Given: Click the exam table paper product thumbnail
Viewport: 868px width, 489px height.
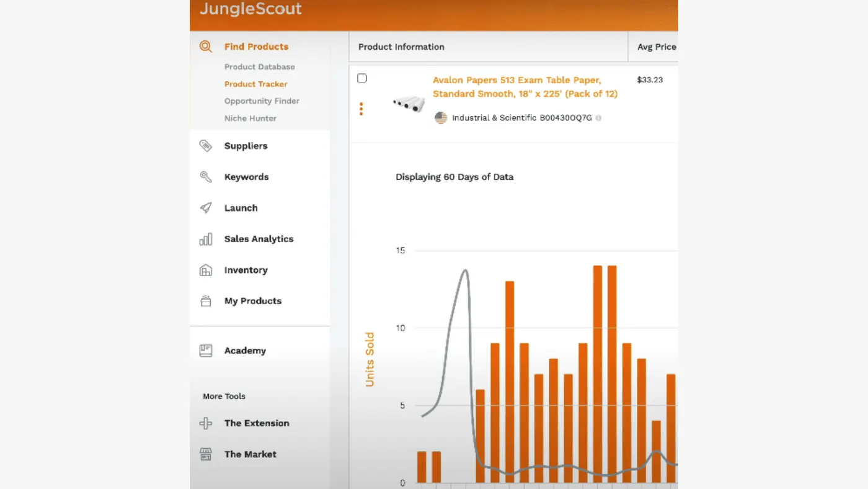Looking at the screenshot, I should pos(409,104).
